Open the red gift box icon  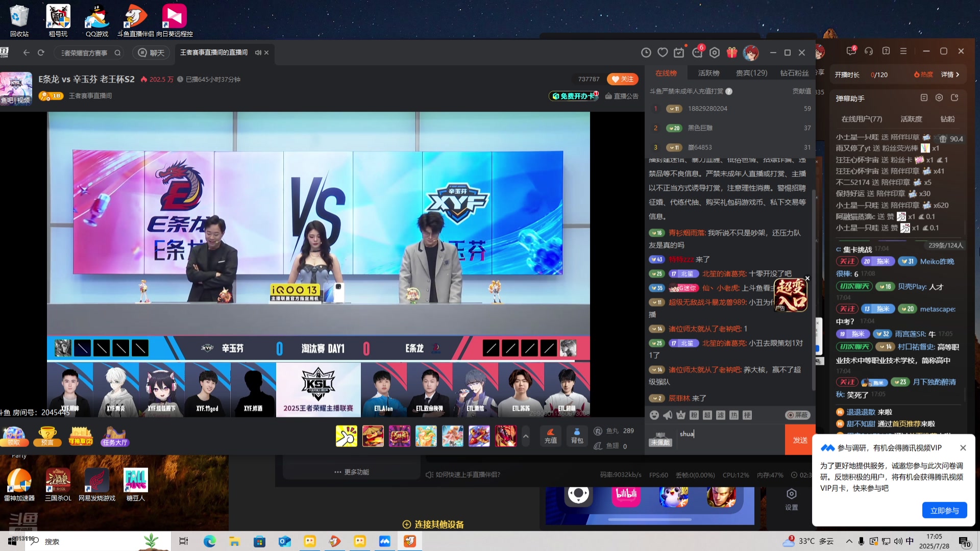[732, 53]
